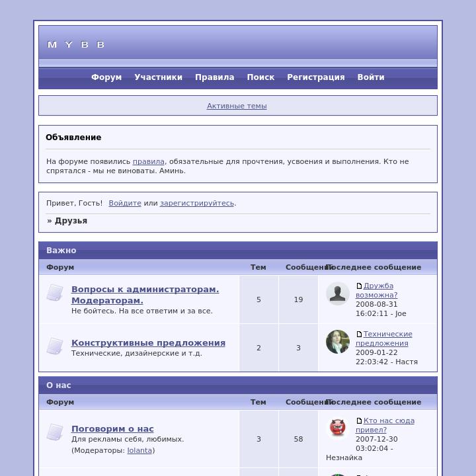Go to Регистрация in the navigation bar
476x476 pixels.
pyautogui.click(x=316, y=77)
